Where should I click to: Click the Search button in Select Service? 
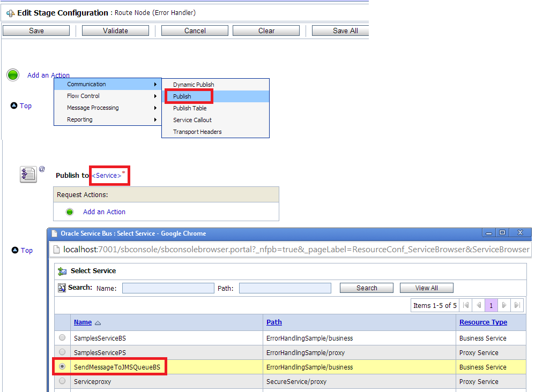[x=367, y=288]
